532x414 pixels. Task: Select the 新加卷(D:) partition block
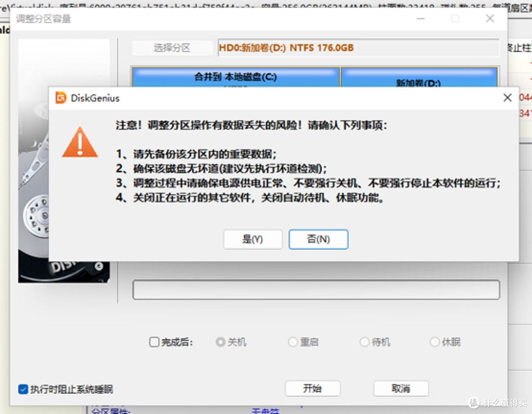[x=419, y=77]
